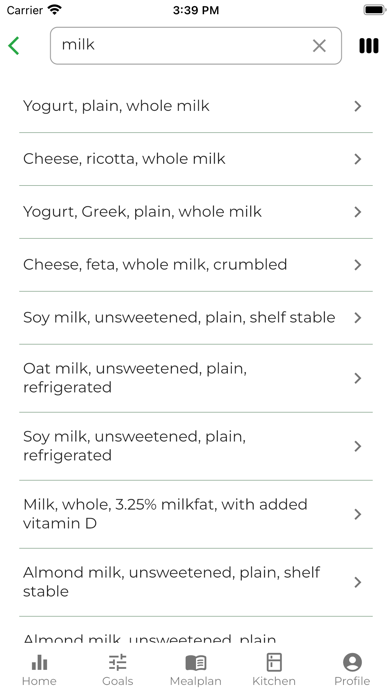392x696 pixels.
Task: Open the Profile tab
Action: (x=352, y=670)
